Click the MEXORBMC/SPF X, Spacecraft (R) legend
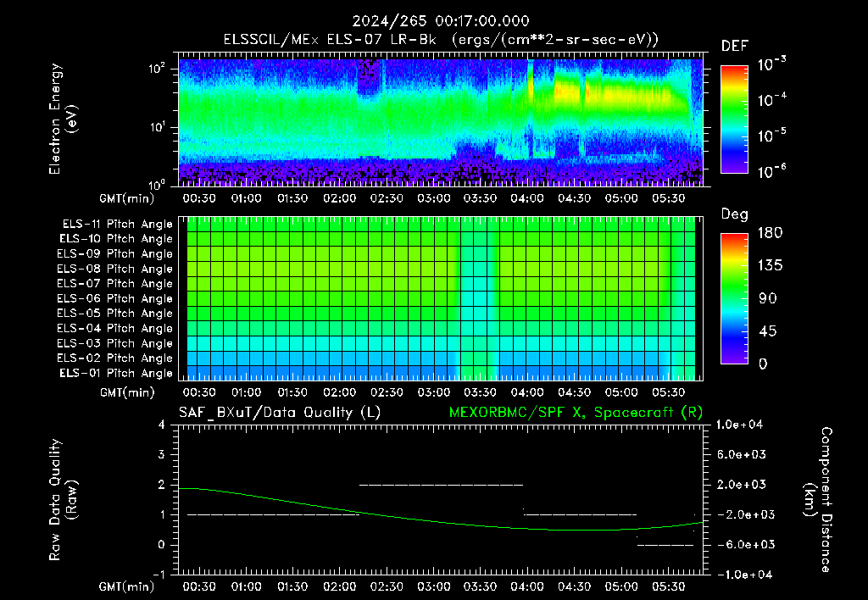 (x=576, y=413)
